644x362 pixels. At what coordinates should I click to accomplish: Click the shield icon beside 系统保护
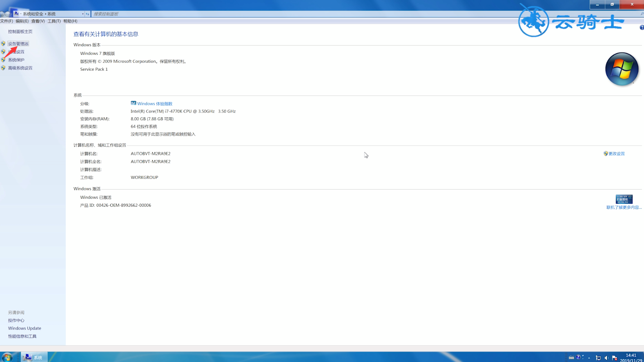3,60
